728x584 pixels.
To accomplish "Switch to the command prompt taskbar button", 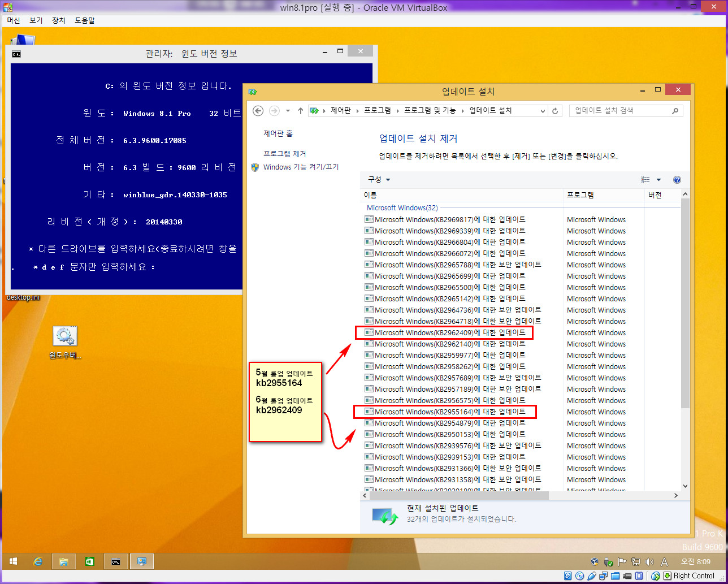I will tap(116, 561).
